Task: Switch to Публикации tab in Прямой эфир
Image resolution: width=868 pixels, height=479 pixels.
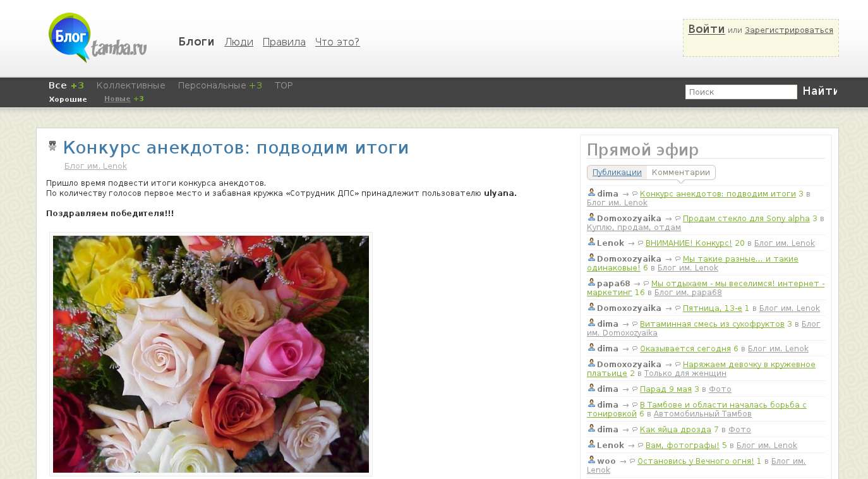Action: [x=617, y=173]
